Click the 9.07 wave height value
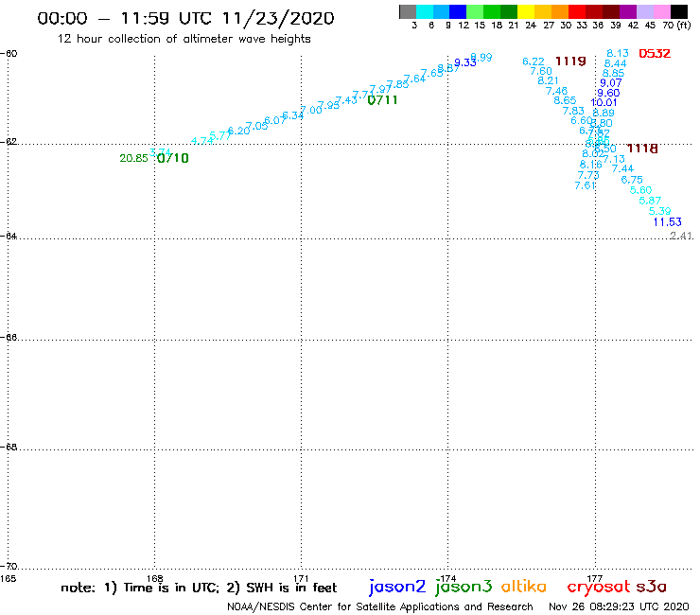Screen dimensions: 700x615 tap(611, 83)
